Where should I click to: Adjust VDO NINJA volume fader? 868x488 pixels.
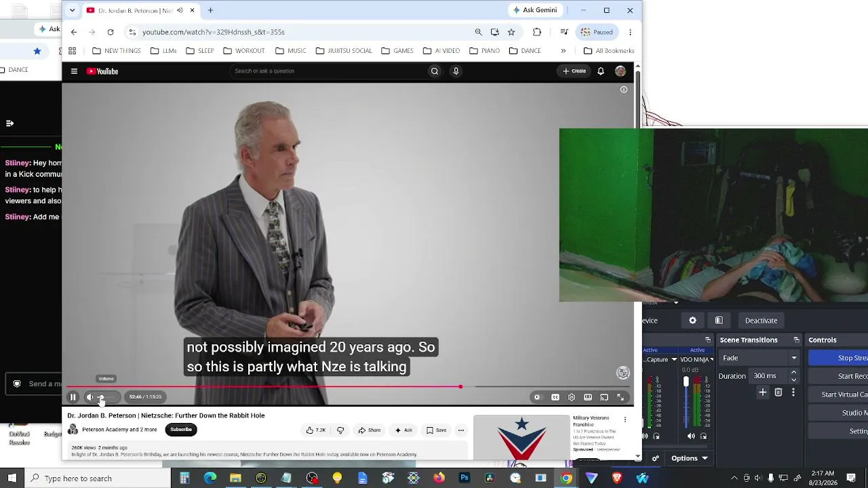pyautogui.click(x=686, y=382)
